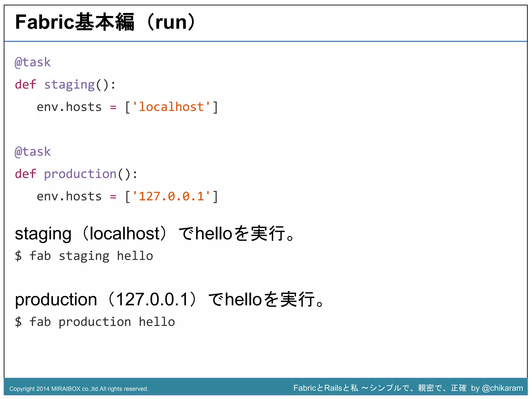Click the heading 'staging（localhost）でhelloを実行。'
Viewport: 532px width, 399px height.
click(x=155, y=233)
